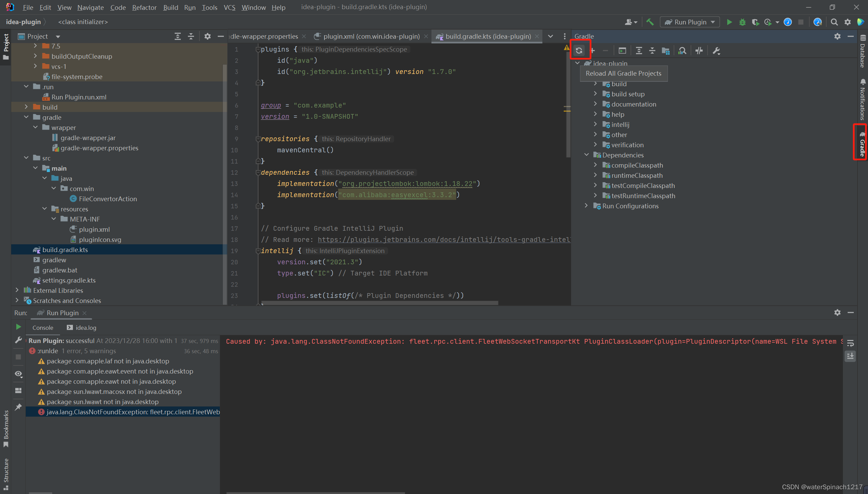This screenshot has width=868, height=494.
Task: Open editor tab options three-dot menu
Action: click(565, 36)
